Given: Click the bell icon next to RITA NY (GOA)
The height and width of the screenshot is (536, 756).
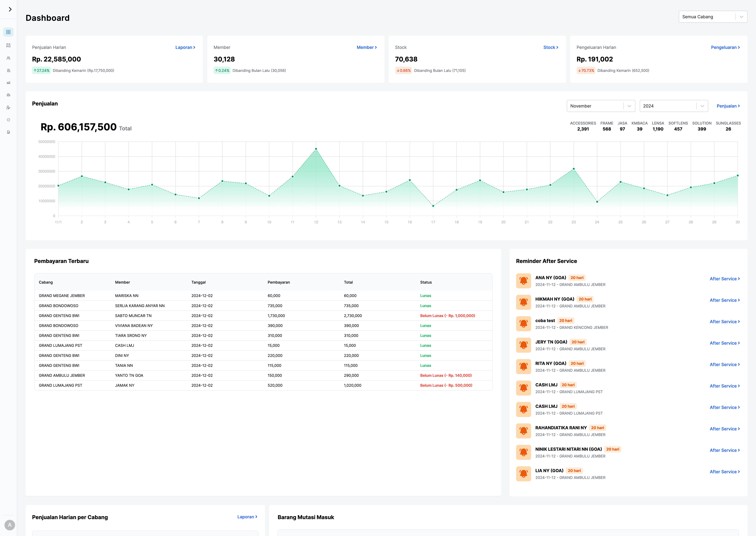Looking at the screenshot, I should (523, 367).
